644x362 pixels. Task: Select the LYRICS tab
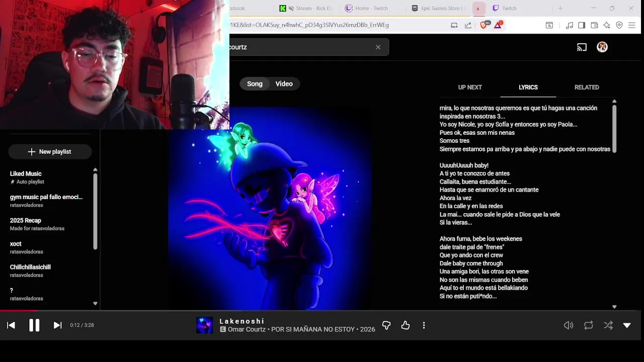528,87
